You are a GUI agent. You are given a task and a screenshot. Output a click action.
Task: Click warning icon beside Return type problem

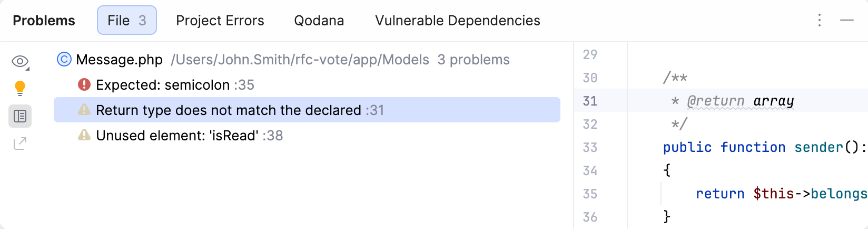[x=84, y=110]
